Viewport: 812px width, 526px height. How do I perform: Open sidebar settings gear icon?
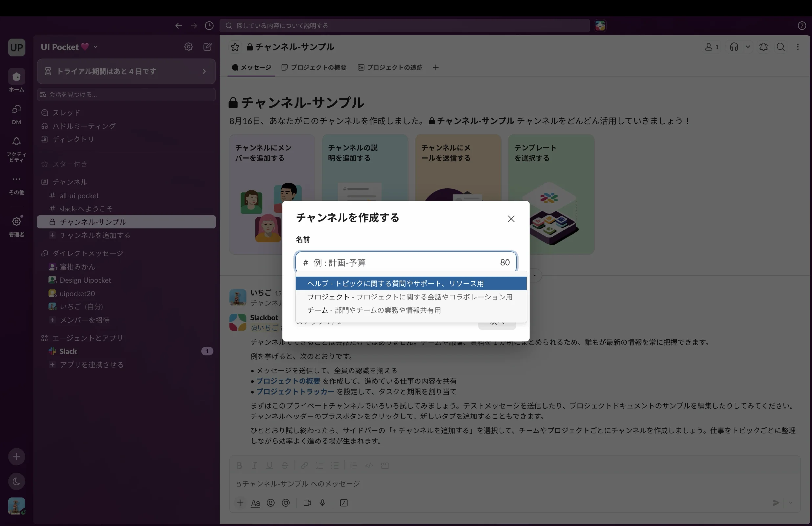click(x=188, y=47)
